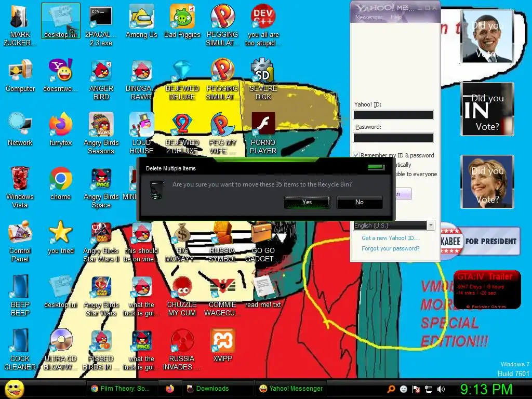Image resolution: width=532 pixels, height=399 pixels.
Task: Open the Hillary 'Did you Vote?' gadget
Action: (487, 181)
